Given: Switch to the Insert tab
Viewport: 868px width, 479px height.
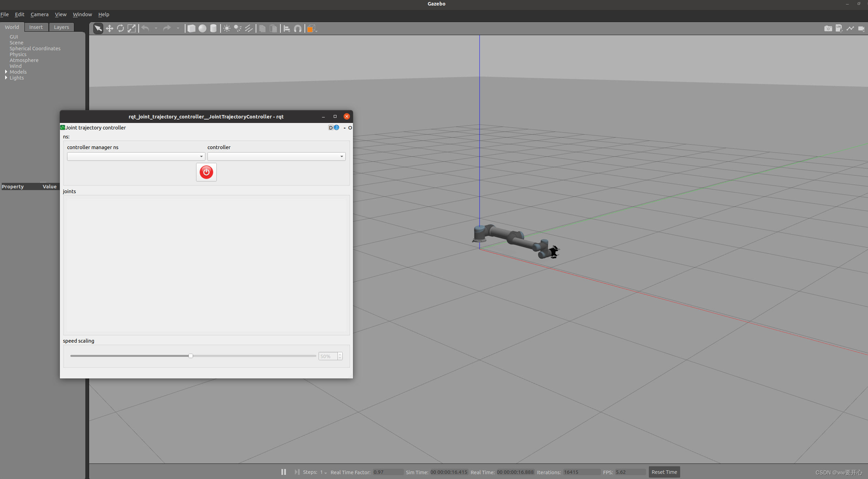Looking at the screenshot, I should click(36, 27).
